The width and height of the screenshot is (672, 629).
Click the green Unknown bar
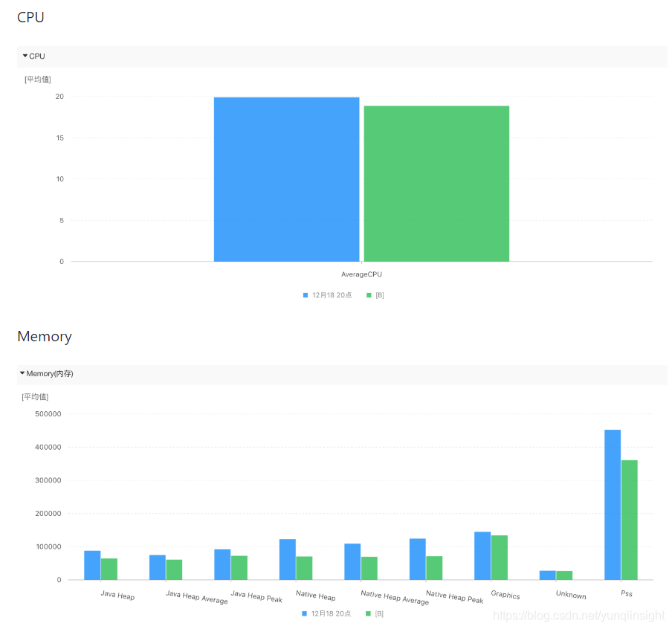[564, 575]
